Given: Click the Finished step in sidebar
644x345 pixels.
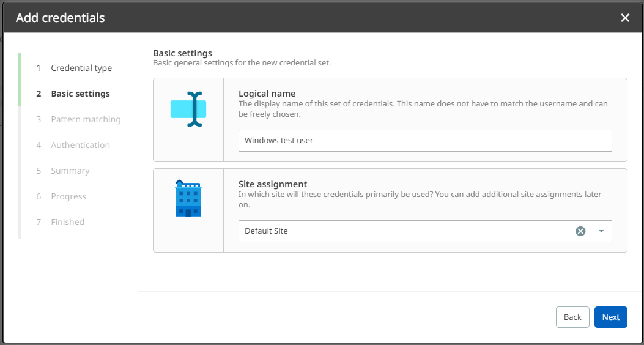Looking at the screenshot, I should point(67,222).
